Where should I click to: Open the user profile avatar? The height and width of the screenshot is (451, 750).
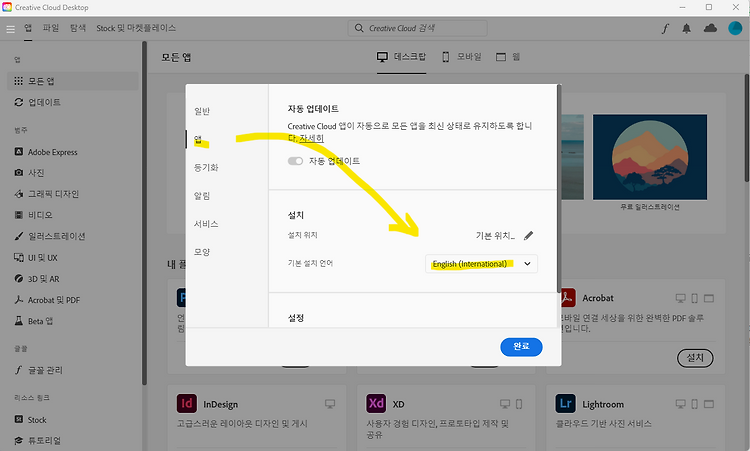point(735,28)
